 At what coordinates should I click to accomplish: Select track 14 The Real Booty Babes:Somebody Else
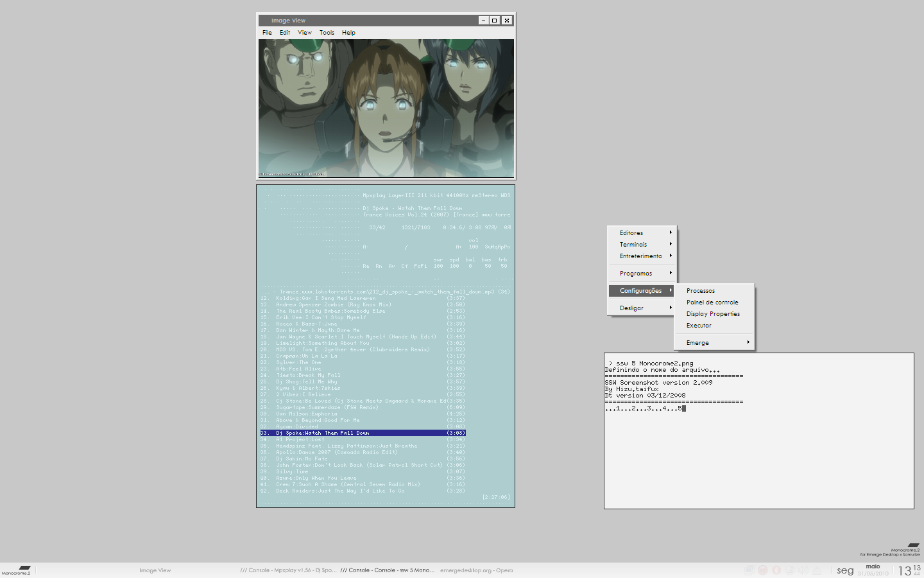click(x=363, y=311)
